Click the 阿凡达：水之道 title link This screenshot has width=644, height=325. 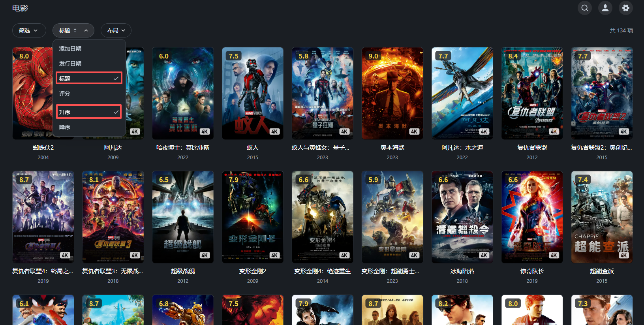point(462,148)
